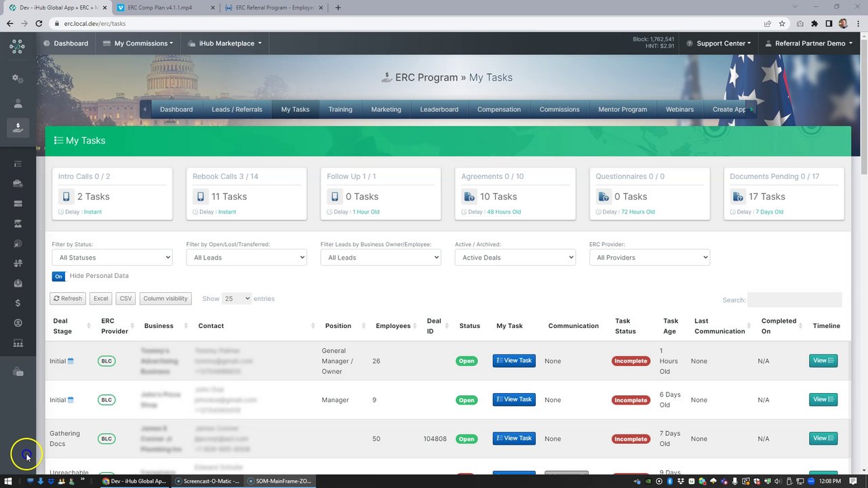Screen dimensions: 868x488
Task: Click the dollar sign sidebar icon
Action: 18,303
